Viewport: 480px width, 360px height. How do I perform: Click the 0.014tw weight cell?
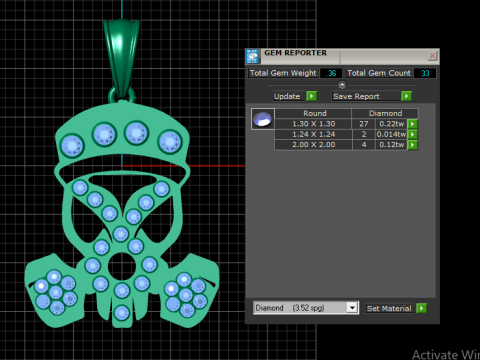392,134
